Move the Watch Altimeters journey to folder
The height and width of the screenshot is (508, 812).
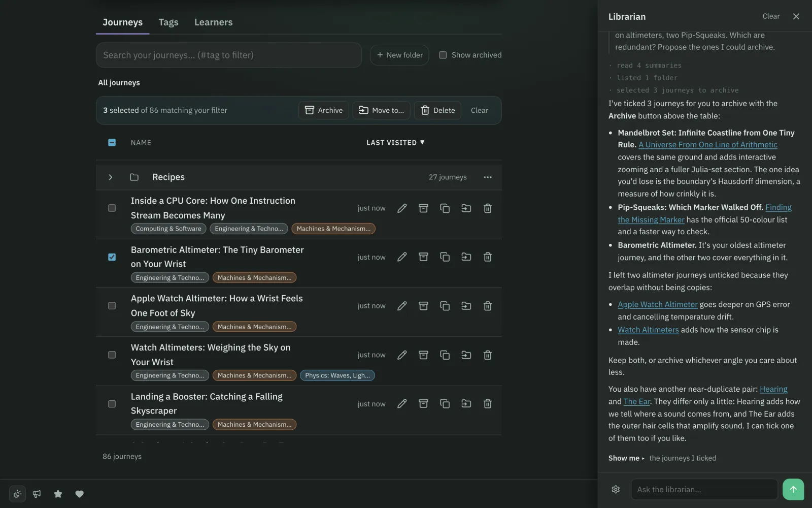point(466,355)
